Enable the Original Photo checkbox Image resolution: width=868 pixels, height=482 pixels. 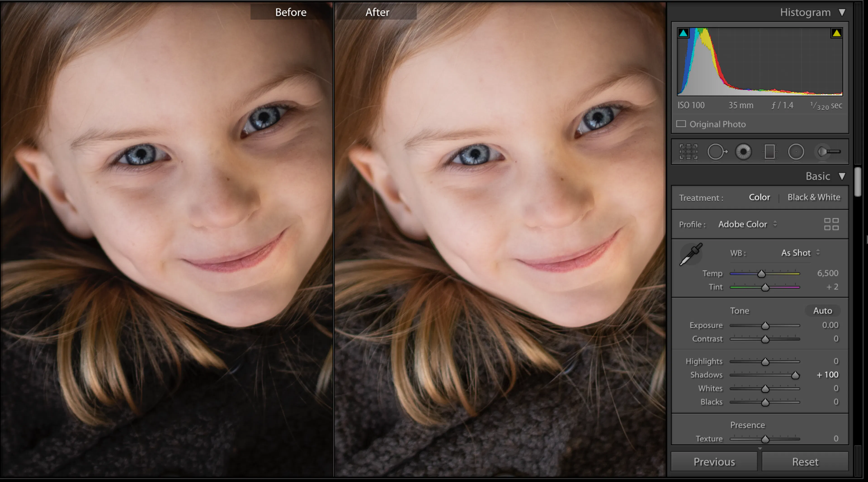coord(681,124)
